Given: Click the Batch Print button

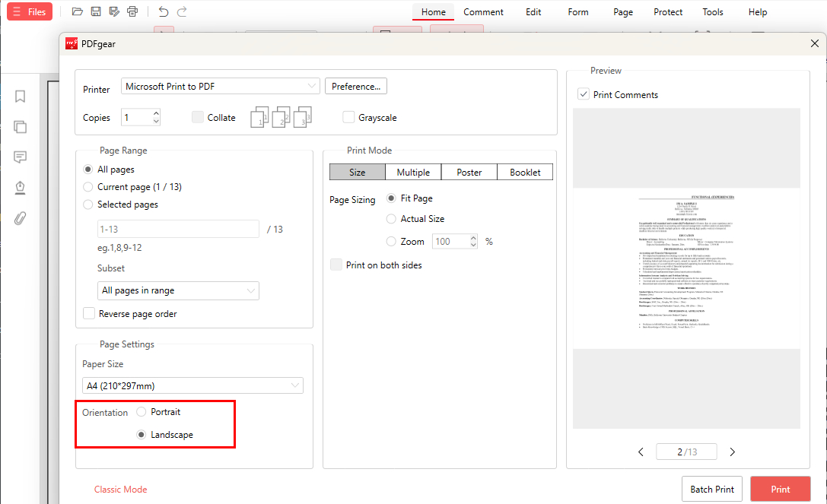Looking at the screenshot, I should point(711,489).
